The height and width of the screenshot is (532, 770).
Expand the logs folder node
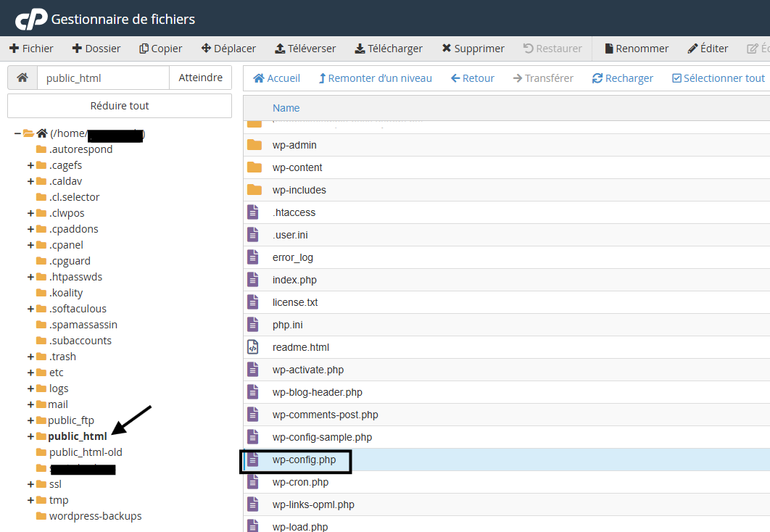point(30,388)
